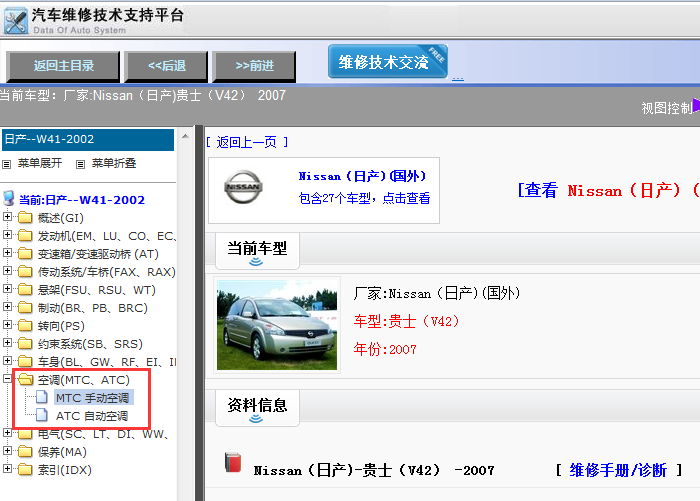This screenshot has height=501, width=700.
Task: Expand the 发动机 tree node
Action: (7, 234)
